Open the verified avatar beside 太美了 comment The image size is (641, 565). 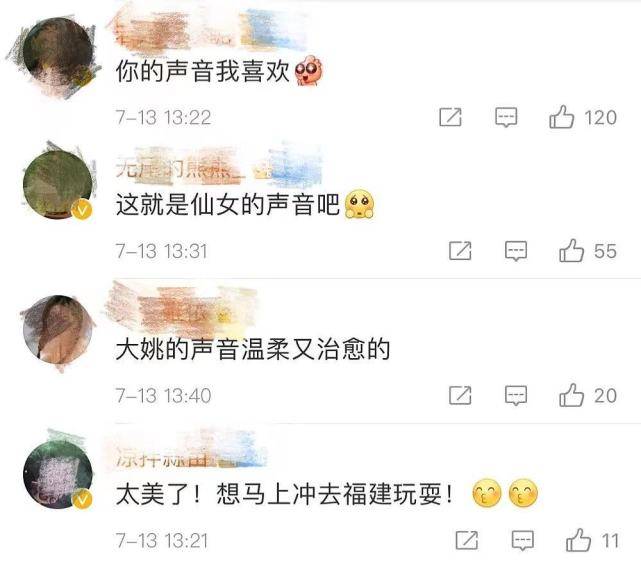(x=58, y=474)
